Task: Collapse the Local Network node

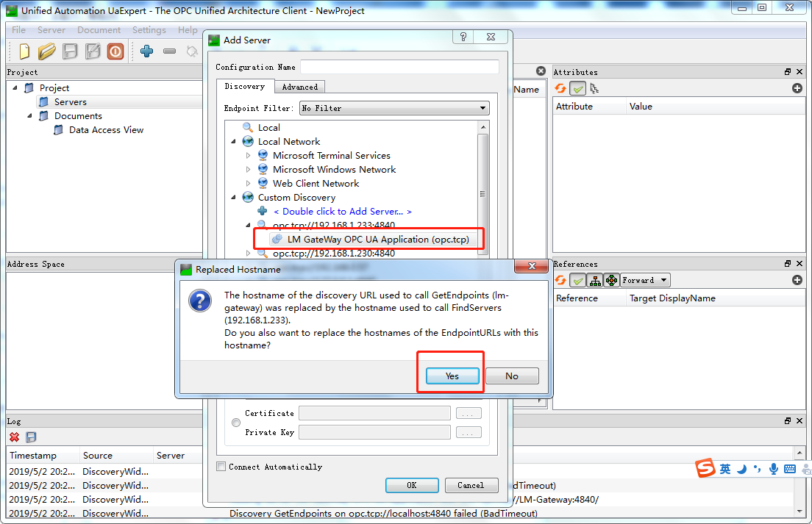Action: coord(234,141)
